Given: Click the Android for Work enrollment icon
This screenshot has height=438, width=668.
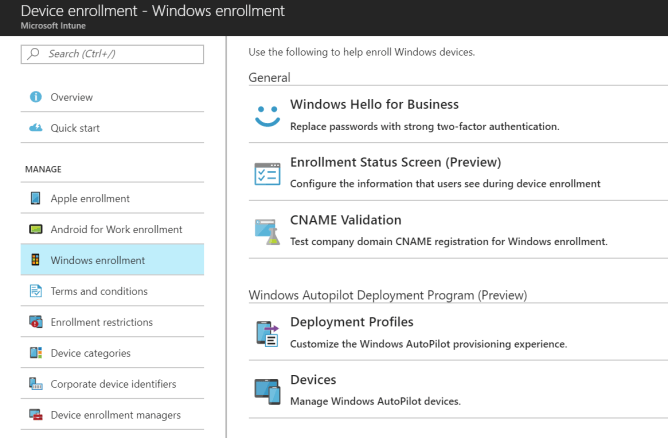Looking at the screenshot, I should pos(36,230).
